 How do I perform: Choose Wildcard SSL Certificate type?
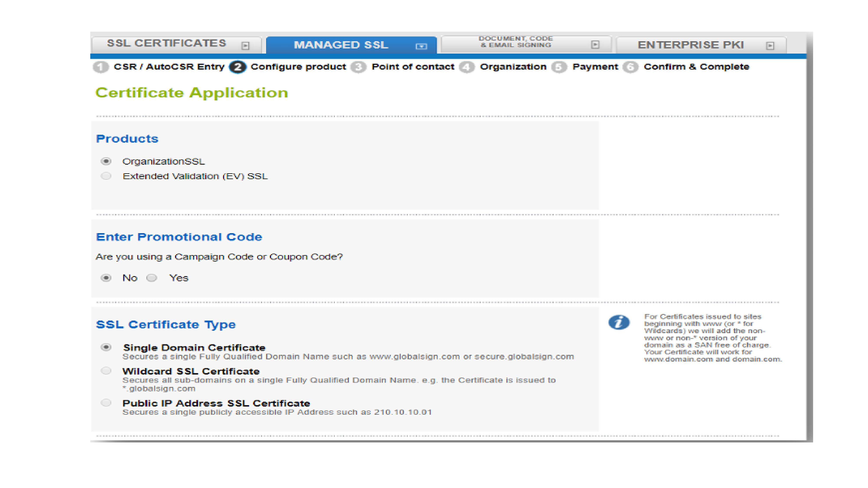tap(106, 371)
